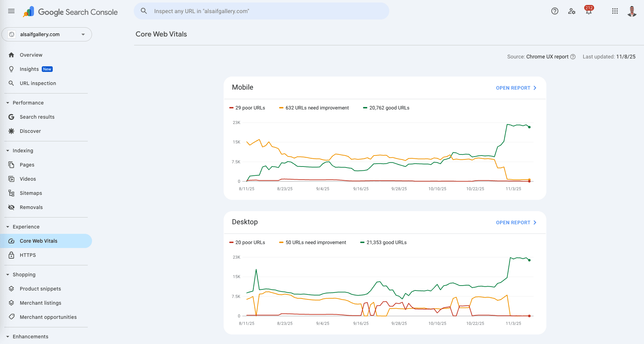The width and height of the screenshot is (644, 344).
Task: Click the HTTPS padlock icon
Action: [x=11, y=255]
